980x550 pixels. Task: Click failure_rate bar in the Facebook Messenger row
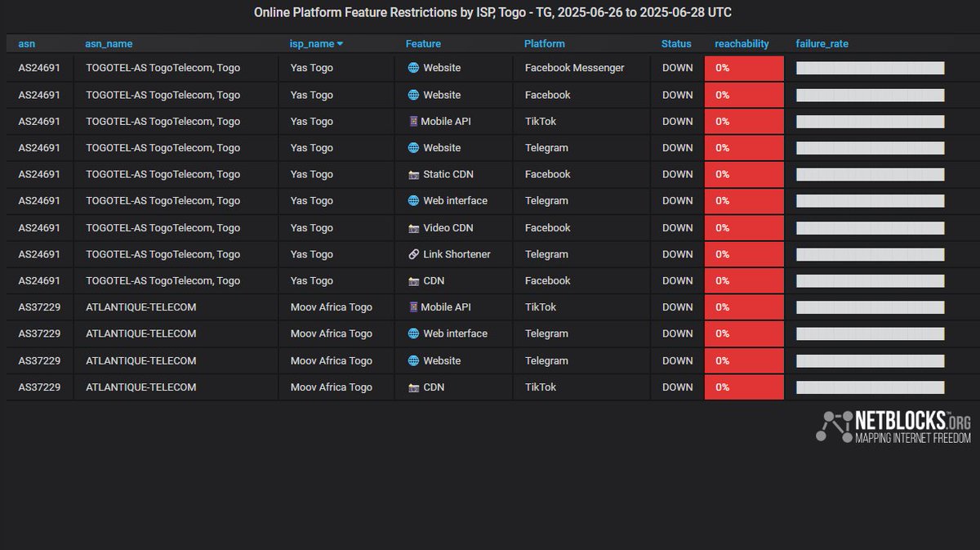click(x=871, y=68)
